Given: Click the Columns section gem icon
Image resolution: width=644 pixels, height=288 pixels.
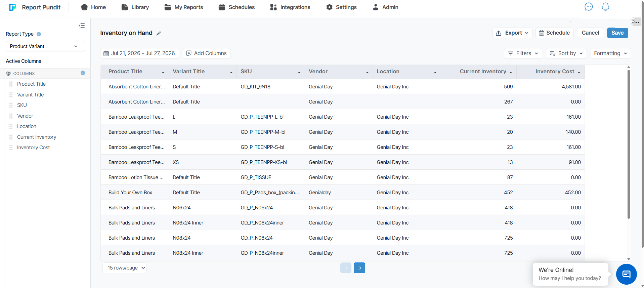Looking at the screenshot, I should point(8,73).
